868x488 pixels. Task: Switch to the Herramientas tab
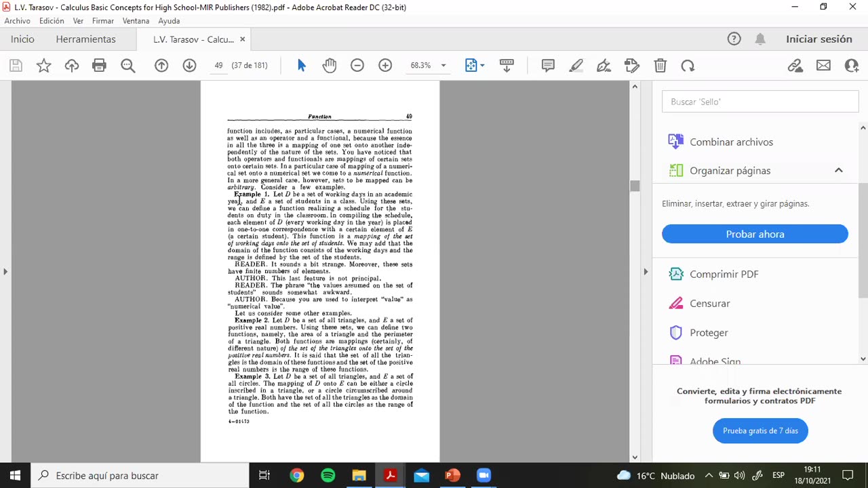click(x=86, y=39)
